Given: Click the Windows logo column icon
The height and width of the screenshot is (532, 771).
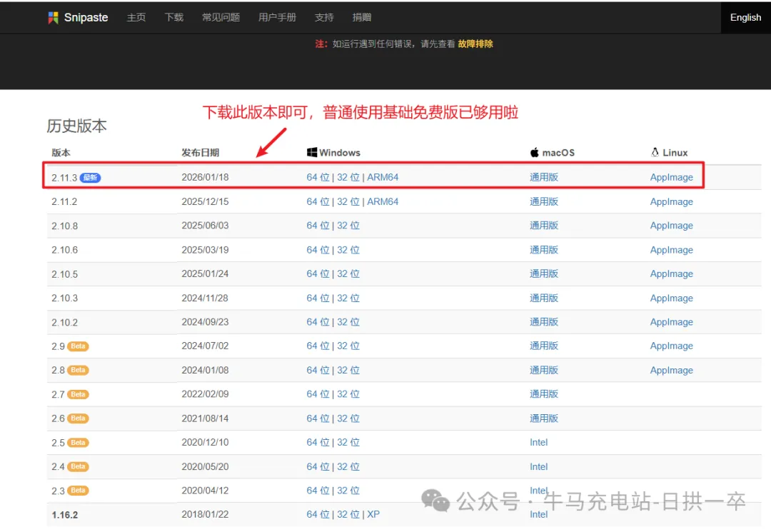Looking at the screenshot, I should (x=312, y=152).
